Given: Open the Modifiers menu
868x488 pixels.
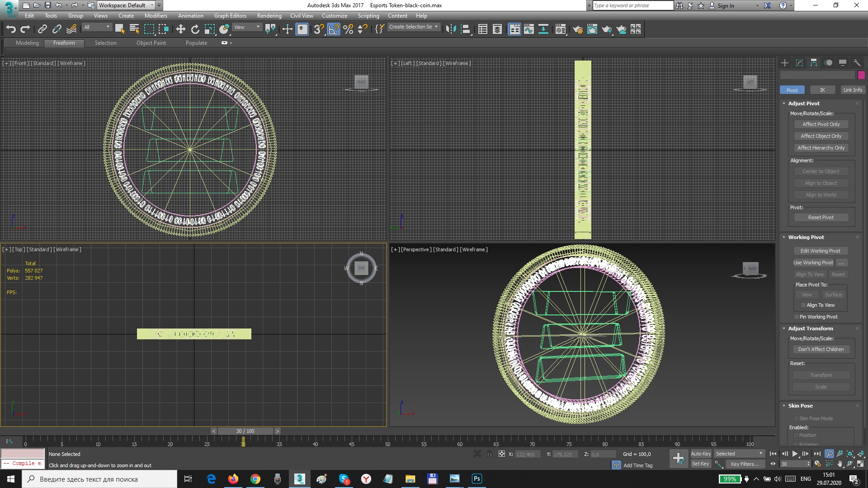Looking at the screenshot, I should [x=156, y=16].
